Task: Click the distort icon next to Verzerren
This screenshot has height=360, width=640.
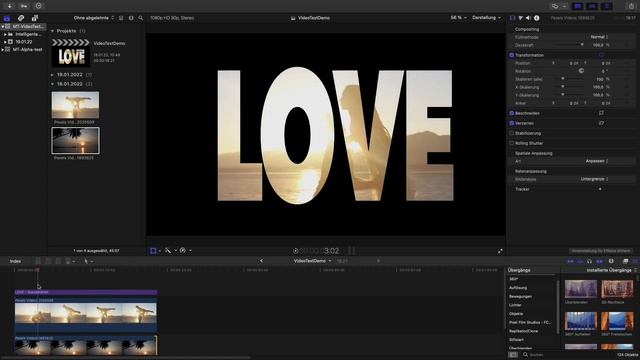Action: tap(601, 123)
